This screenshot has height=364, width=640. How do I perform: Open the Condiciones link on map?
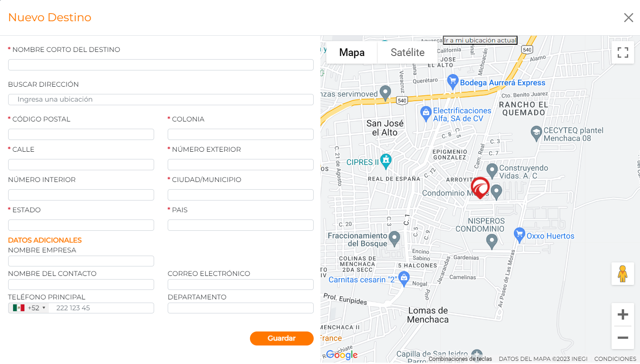tap(615, 359)
